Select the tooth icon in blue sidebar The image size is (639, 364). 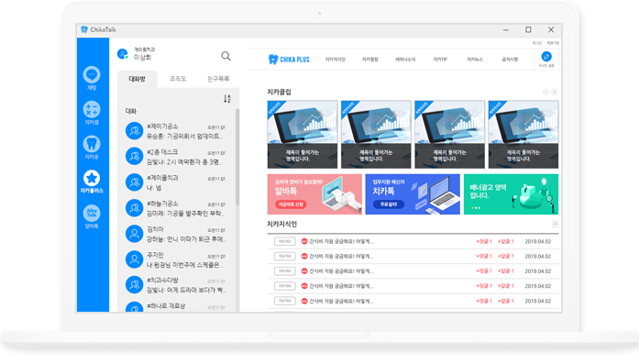pos(92,144)
